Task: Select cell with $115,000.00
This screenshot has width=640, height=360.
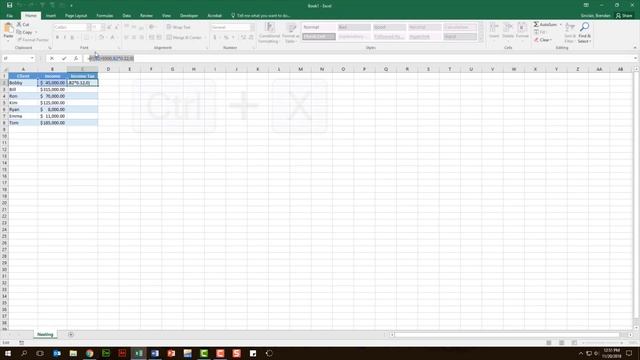Action: coord(52,89)
